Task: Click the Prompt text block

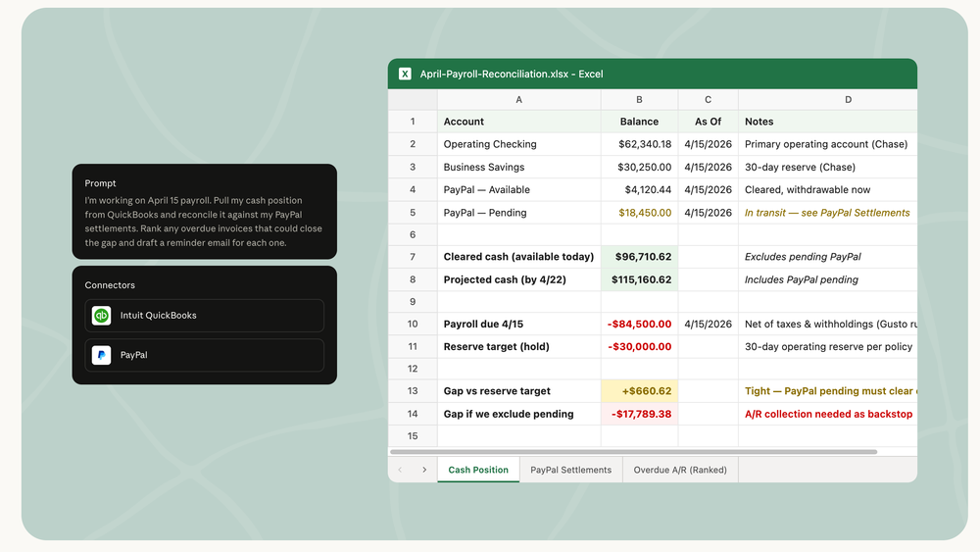Action: pyautogui.click(x=204, y=222)
